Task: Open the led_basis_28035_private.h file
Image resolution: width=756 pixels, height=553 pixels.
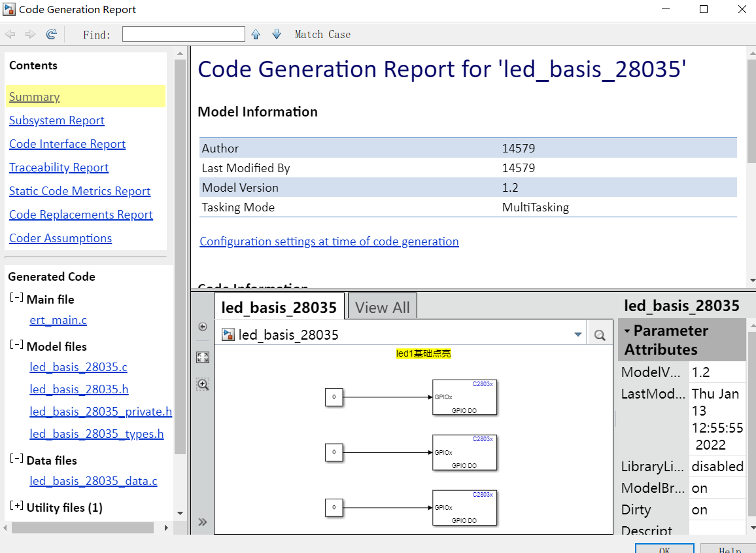Action: click(x=101, y=412)
